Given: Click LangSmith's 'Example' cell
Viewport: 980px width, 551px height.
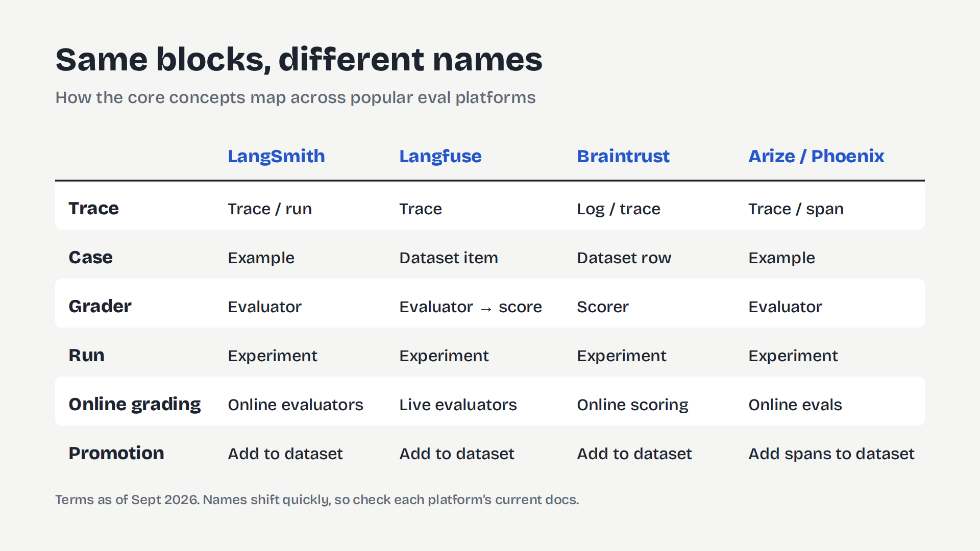Looking at the screenshot, I should pyautogui.click(x=261, y=258).
